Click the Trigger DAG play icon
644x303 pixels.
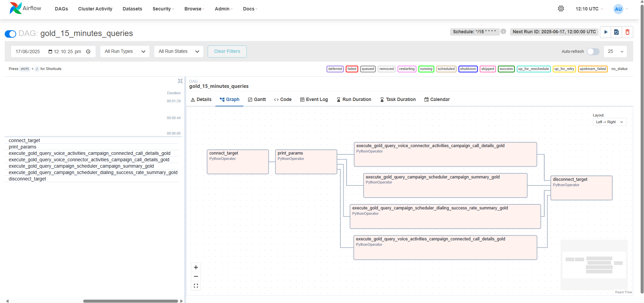click(x=606, y=32)
